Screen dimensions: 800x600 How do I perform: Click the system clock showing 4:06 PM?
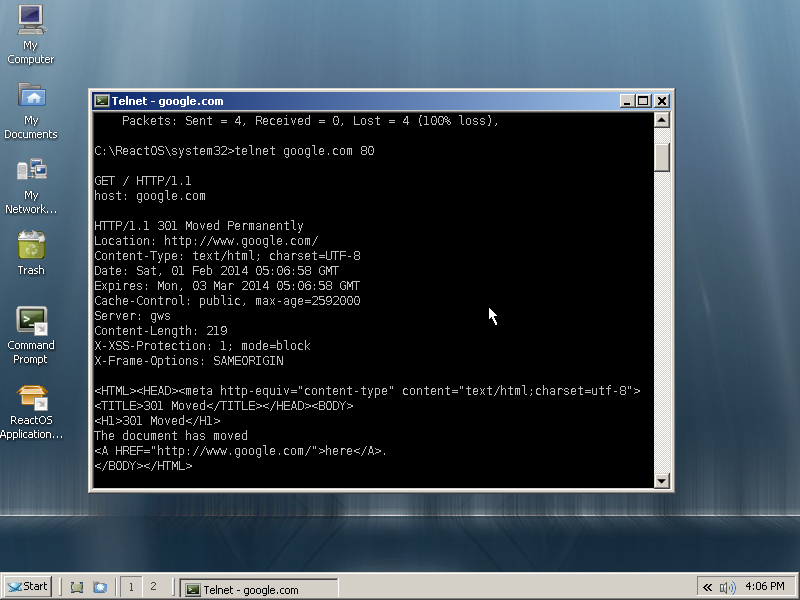click(765, 587)
